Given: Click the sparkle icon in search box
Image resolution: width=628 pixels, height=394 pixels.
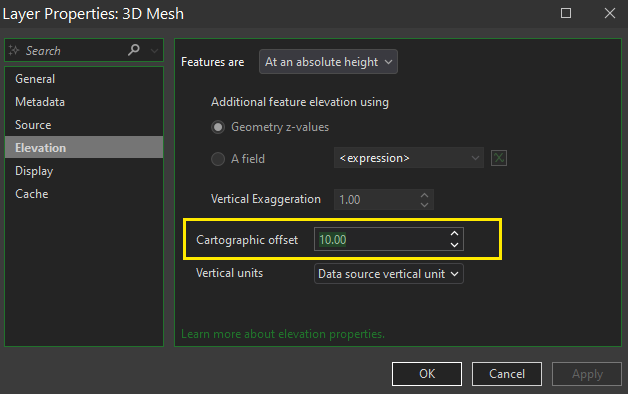Looking at the screenshot, I should point(14,50).
